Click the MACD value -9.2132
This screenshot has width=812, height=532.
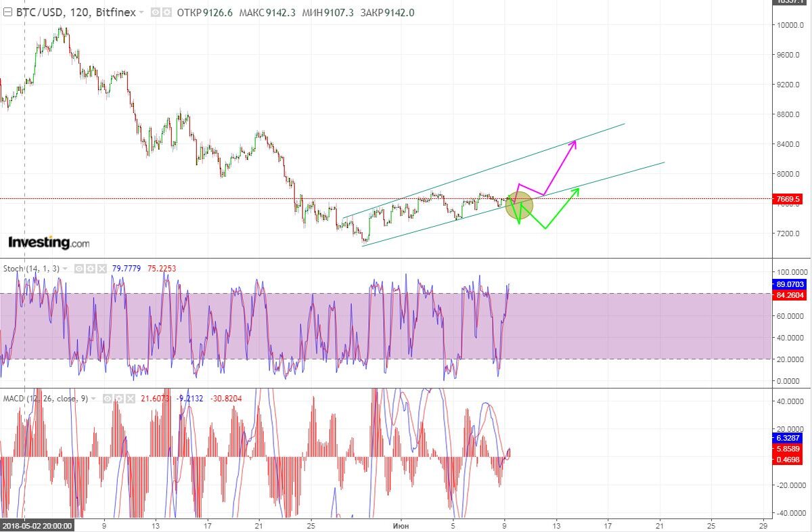coord(190,399)
